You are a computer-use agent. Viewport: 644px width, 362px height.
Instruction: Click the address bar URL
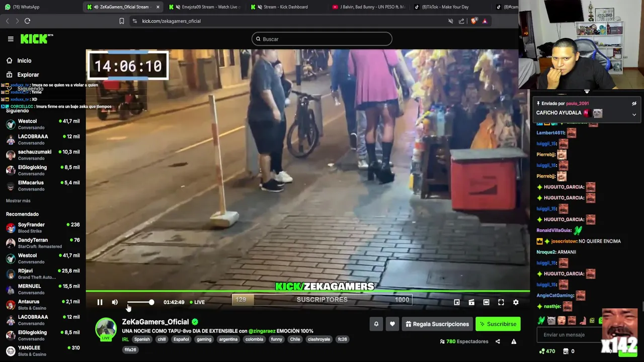171,21
